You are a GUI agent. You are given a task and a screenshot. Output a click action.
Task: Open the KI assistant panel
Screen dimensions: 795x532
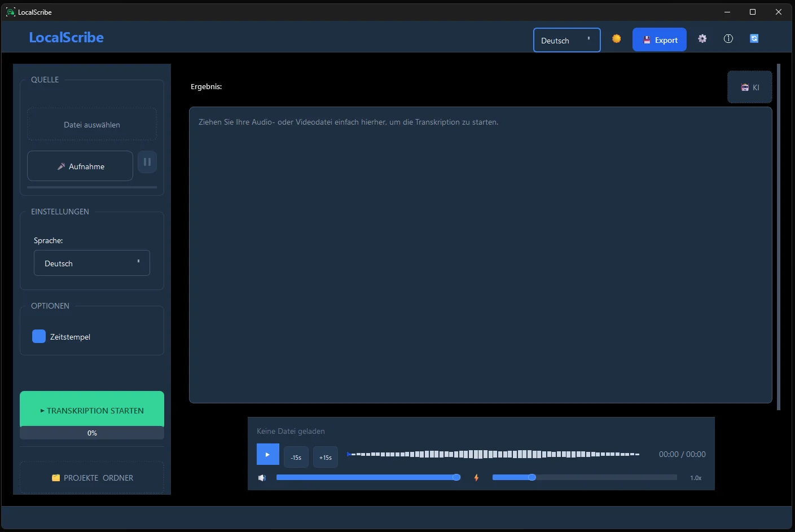coord(749,87)
